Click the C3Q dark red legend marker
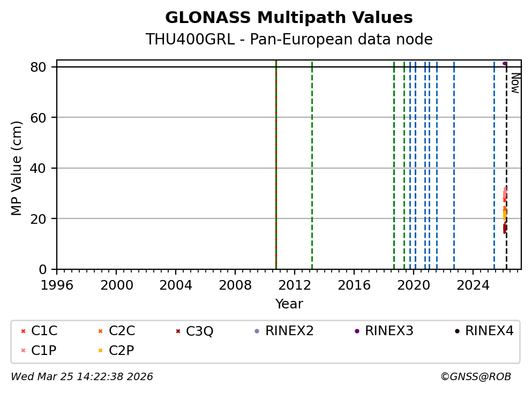This screenshot has height=393, width=532. click(x=178, y=331)
